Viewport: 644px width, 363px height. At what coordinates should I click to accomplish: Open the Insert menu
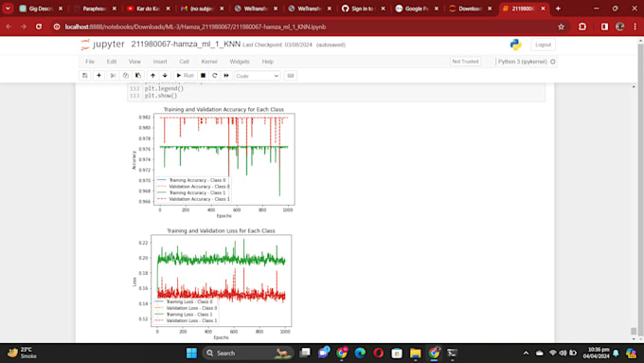pos(160,62)
